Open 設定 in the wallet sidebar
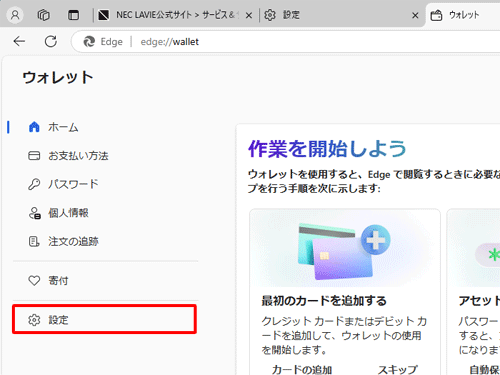This screenshot has width=500, height=375. point(104,320)
